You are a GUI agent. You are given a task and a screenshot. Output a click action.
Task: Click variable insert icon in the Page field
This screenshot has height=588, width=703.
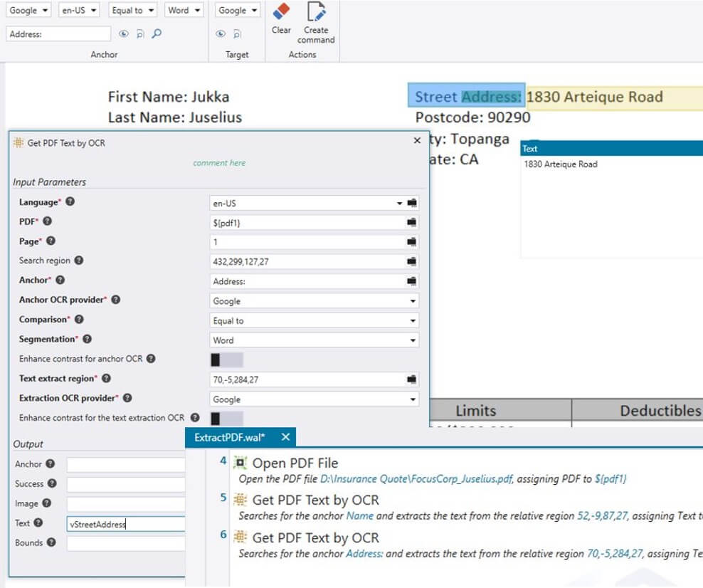click(x=411, y=242)
